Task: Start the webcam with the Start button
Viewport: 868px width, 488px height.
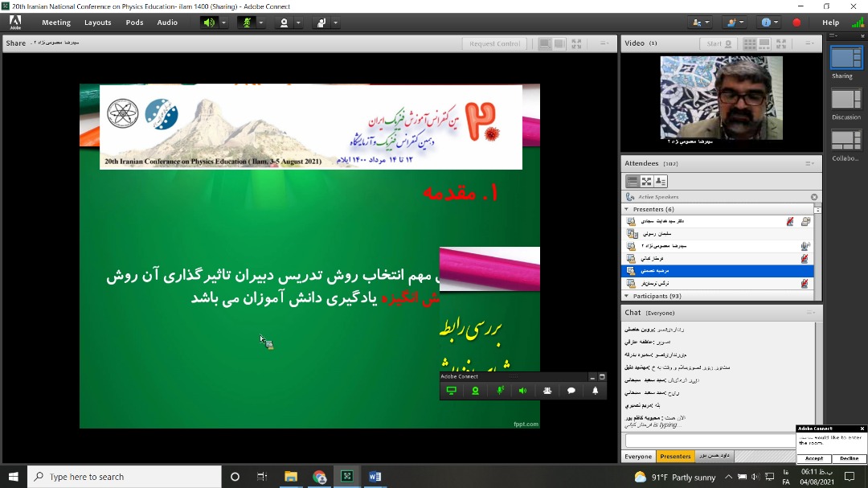Action: coord(718,43)
